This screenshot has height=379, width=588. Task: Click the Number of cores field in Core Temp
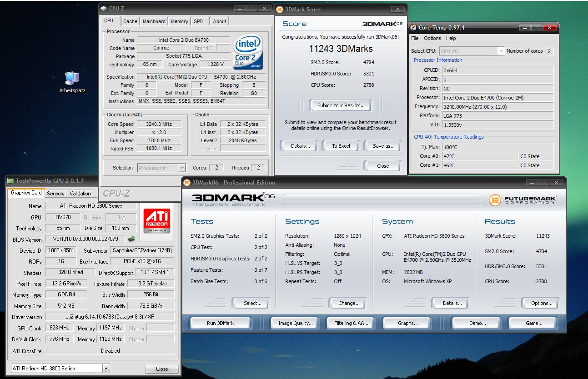click(x=549, y=51)
